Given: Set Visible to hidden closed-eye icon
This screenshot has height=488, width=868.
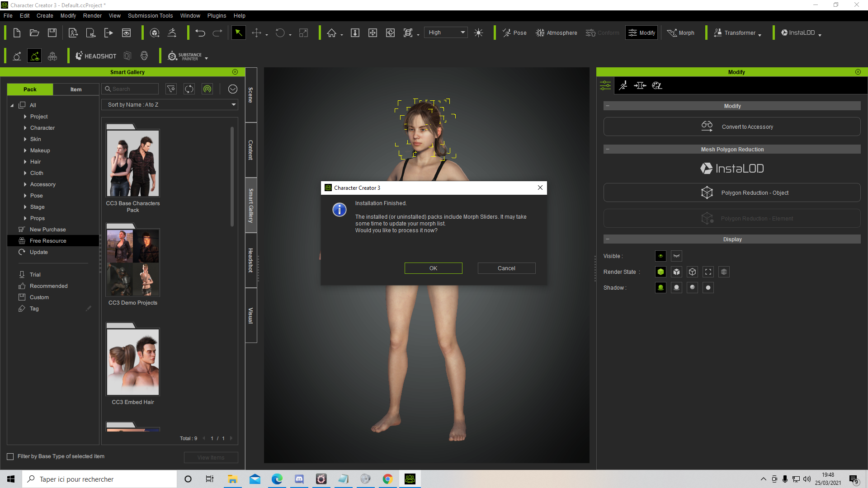Looking at the screenshot, I should pos(676,256).
